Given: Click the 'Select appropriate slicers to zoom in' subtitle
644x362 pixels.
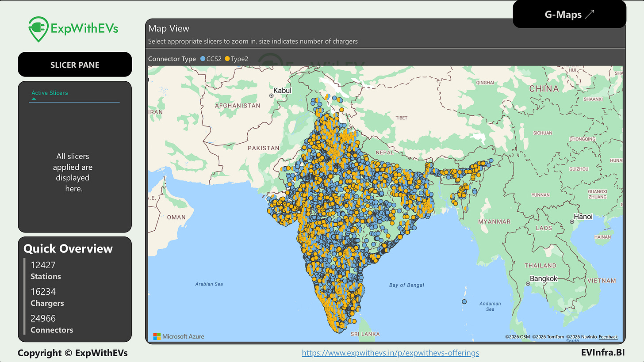Looking at the screenshot, I should click(253, 42).
